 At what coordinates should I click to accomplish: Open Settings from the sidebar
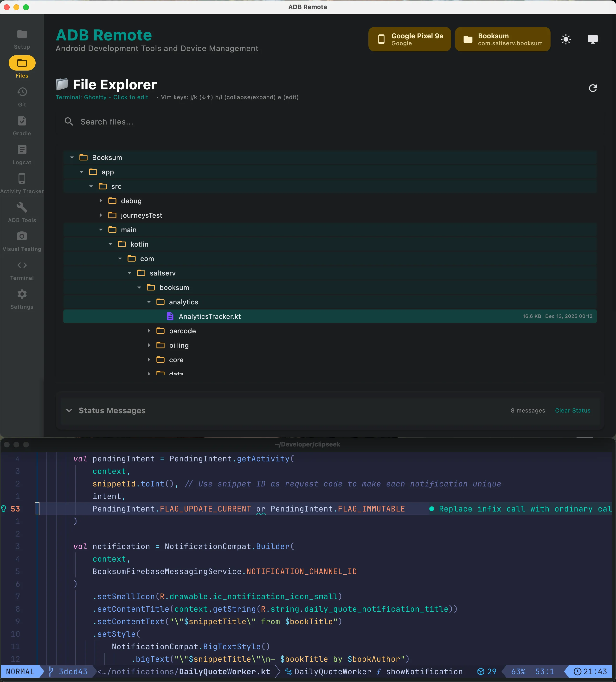(x=22, y=298)
